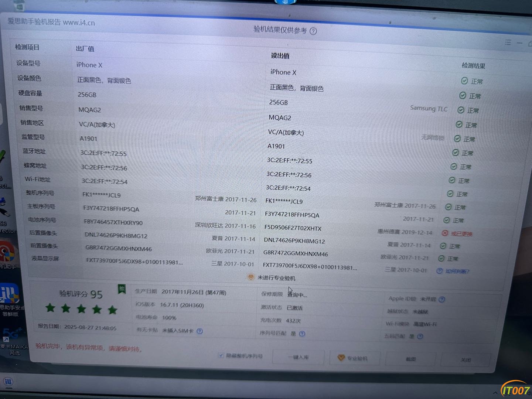Click factory 后置摄像头 serial DNL74626P9KH8MG12
The height and width of the screenshot is (399, 532).
point(116,235)
